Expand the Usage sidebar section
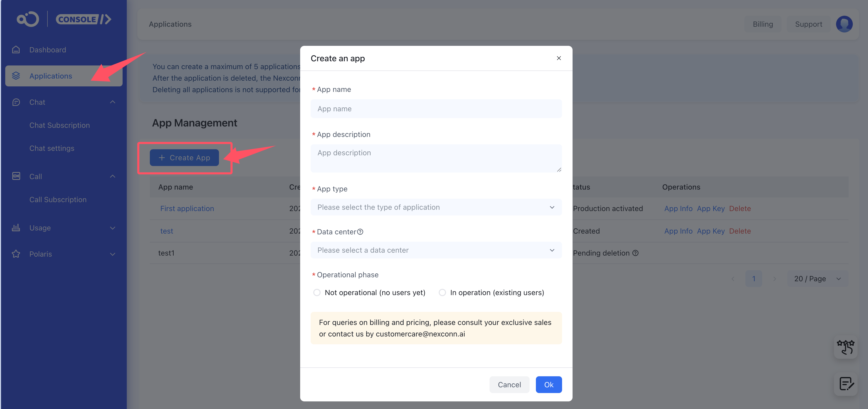Viewport: 868px width, 409px height. (x=113, y=228)
